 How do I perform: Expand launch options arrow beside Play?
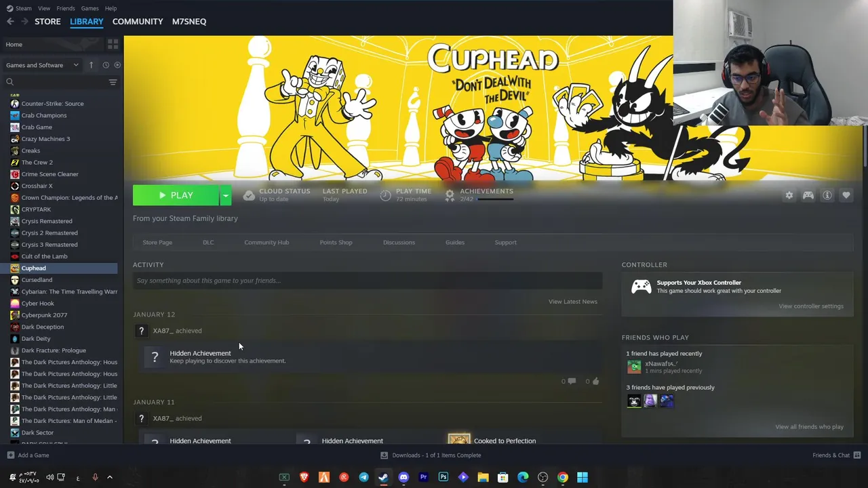click(225, 195)
